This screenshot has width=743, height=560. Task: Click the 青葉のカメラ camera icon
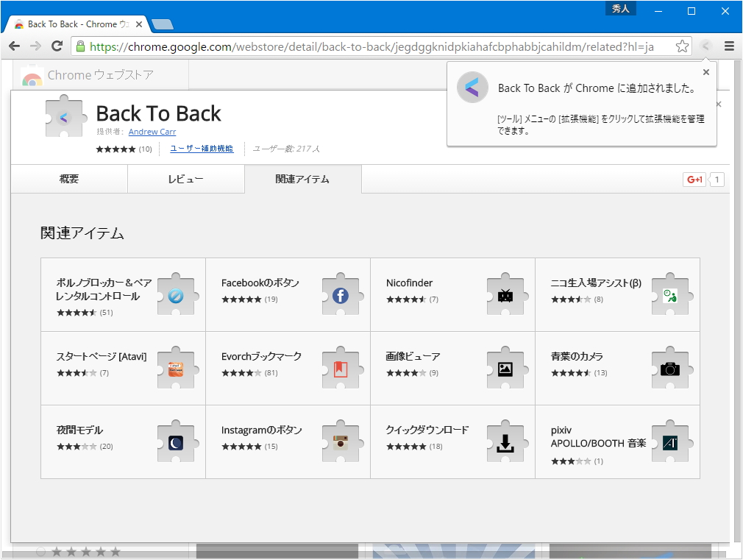[669, 369]
